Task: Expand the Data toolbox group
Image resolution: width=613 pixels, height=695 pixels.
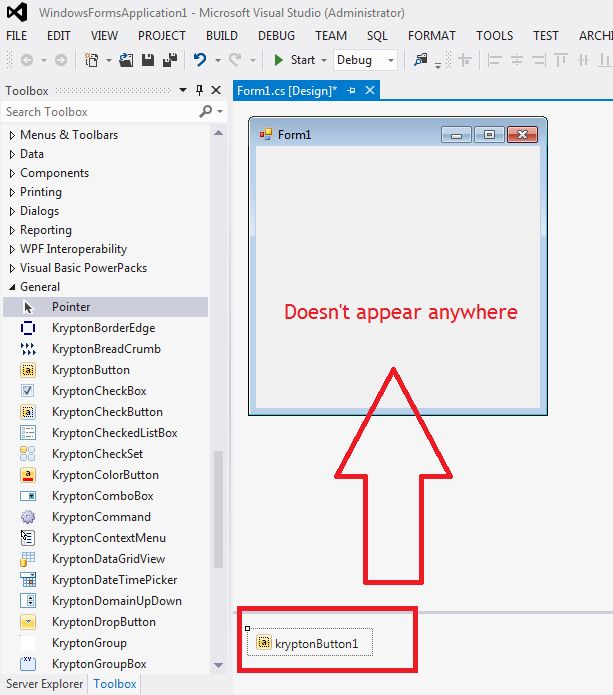Action: (12, 154)
